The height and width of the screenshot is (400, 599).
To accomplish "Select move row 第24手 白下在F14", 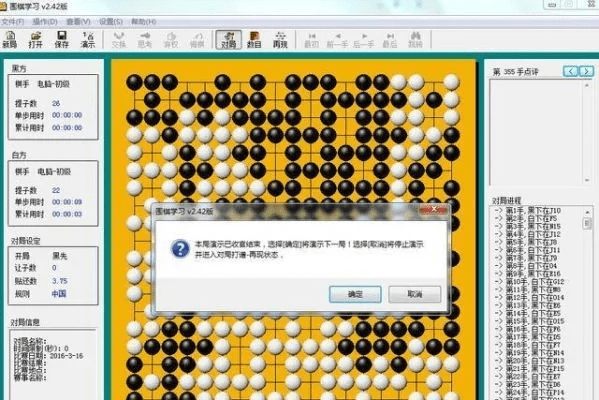I will [x=529, y=392].
